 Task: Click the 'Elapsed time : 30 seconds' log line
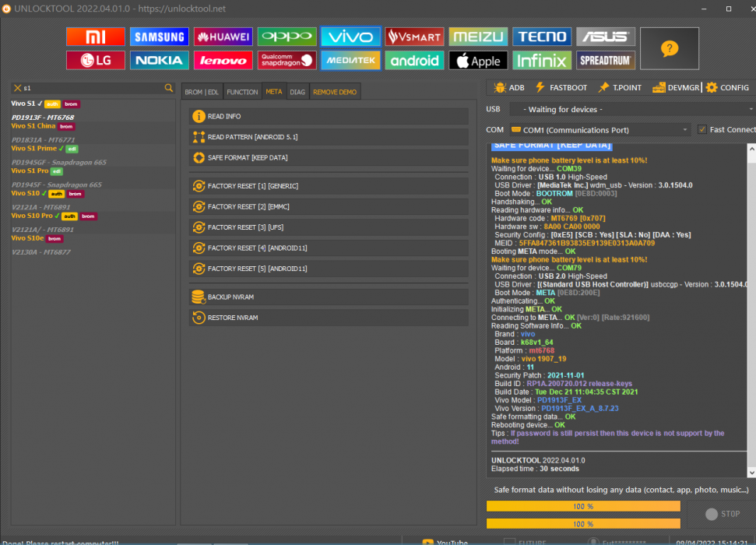pos(535,469)
